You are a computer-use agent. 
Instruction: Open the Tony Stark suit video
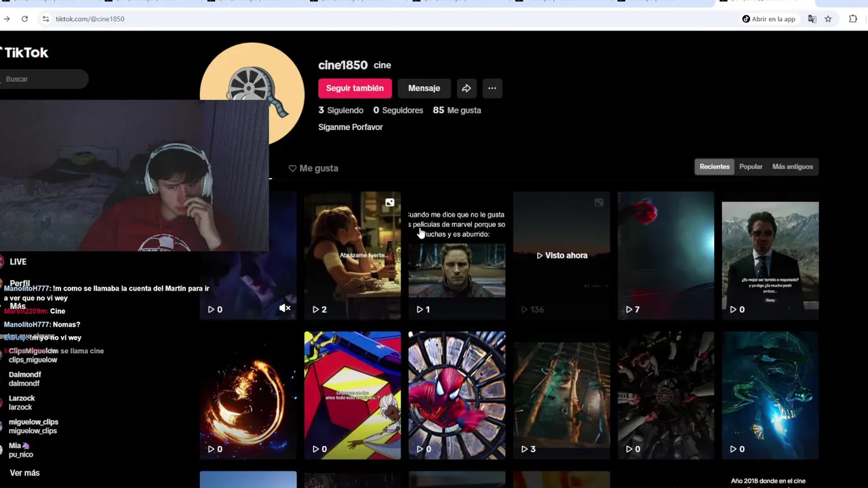770,256
